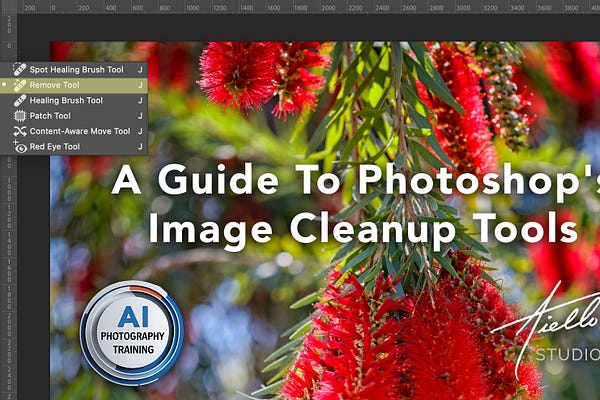Click the Patch Tool icon
600x400 pixels.
20,116
